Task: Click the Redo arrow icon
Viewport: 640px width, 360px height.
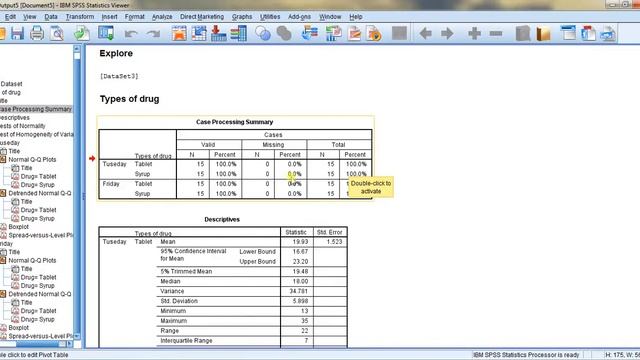Action: tap(153, 33)
